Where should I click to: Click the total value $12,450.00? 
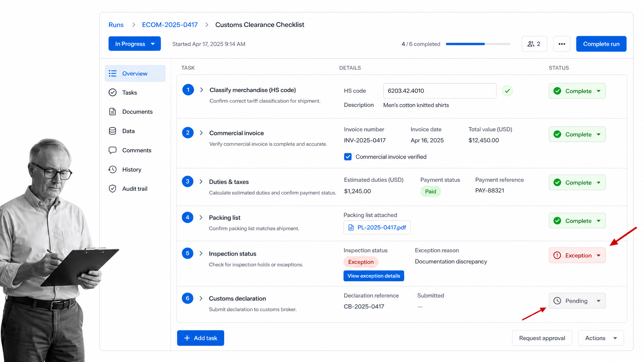click(x=484, y=140)
